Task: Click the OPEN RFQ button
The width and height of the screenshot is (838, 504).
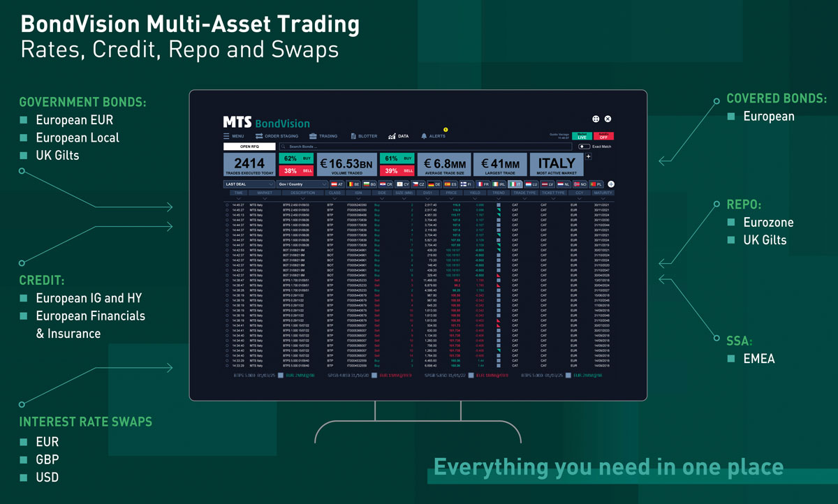Action: pos(249,146)
